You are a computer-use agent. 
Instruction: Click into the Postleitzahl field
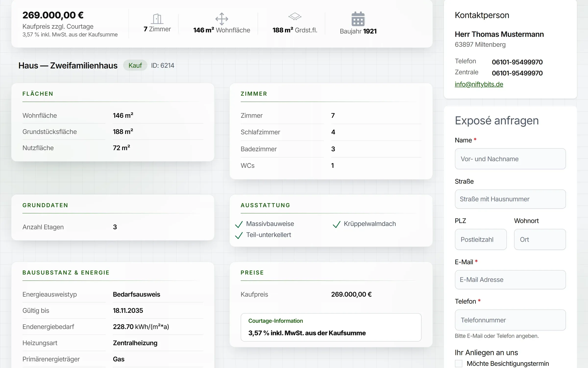tap(481, 239)
